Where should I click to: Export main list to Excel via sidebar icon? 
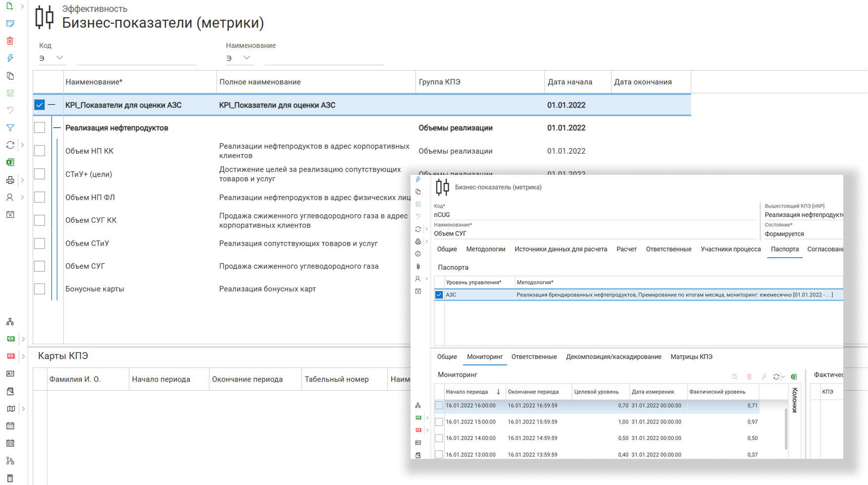10,162
